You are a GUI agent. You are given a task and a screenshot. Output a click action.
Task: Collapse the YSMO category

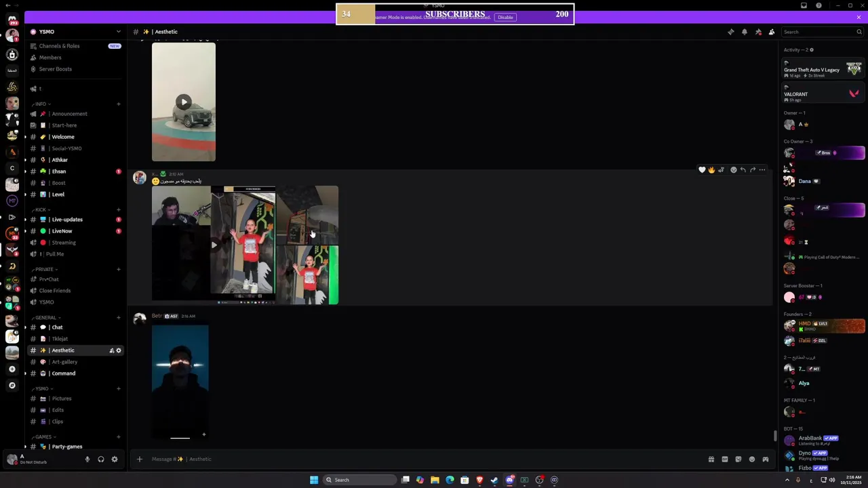coord(42,388)
